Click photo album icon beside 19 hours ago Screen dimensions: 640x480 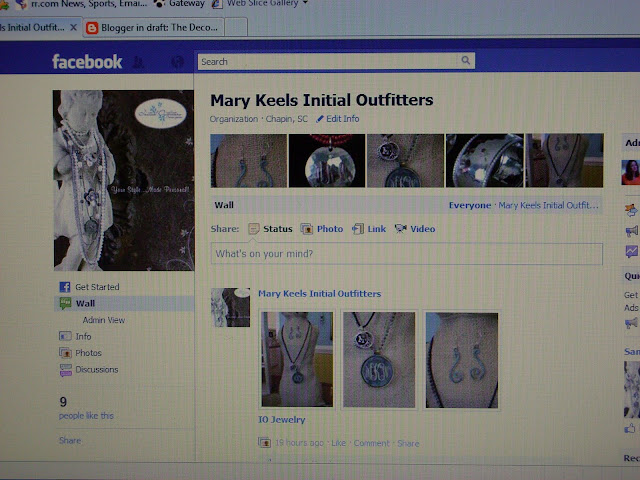tap(264, 442)
